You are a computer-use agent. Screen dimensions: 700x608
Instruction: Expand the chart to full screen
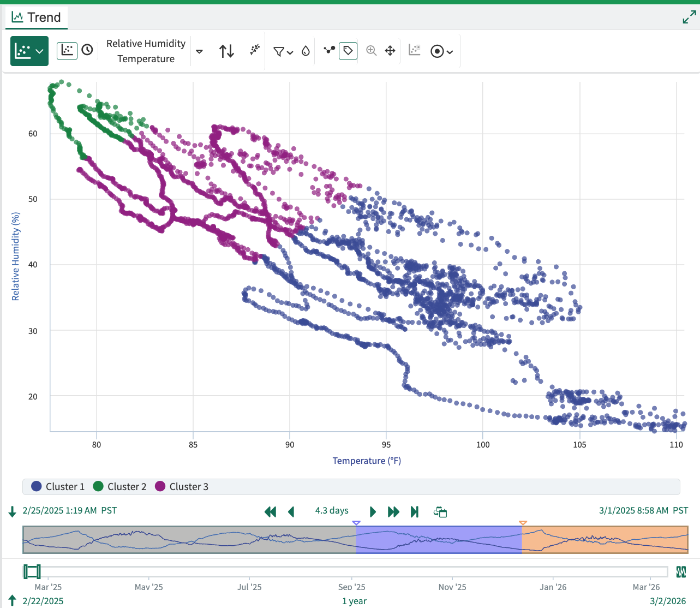click(689, 17)
